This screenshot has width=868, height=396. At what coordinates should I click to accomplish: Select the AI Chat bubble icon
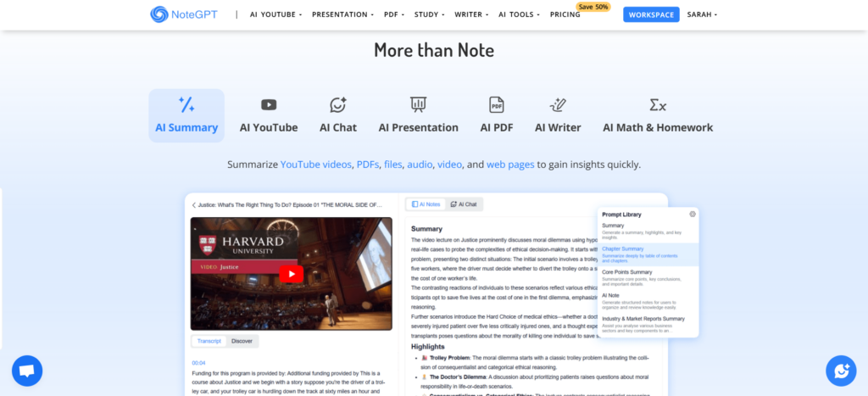click(338, 104)
